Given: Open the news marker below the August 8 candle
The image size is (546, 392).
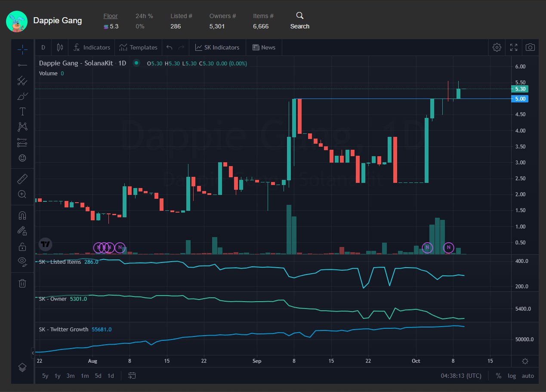Looking at the screenshot, I should point(120,247).
